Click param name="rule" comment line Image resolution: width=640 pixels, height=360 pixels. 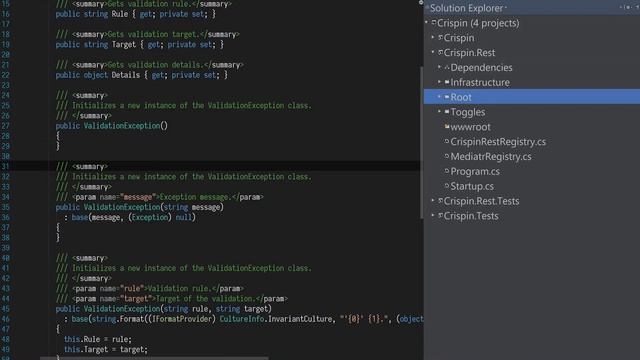tap(149, 289)
